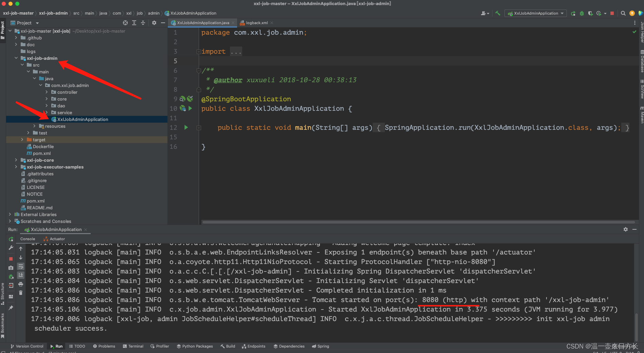Rerun XxlJobAdminApplication from the top toolbar
This screenshot has width=644, height=353.
tap(573, 13)
